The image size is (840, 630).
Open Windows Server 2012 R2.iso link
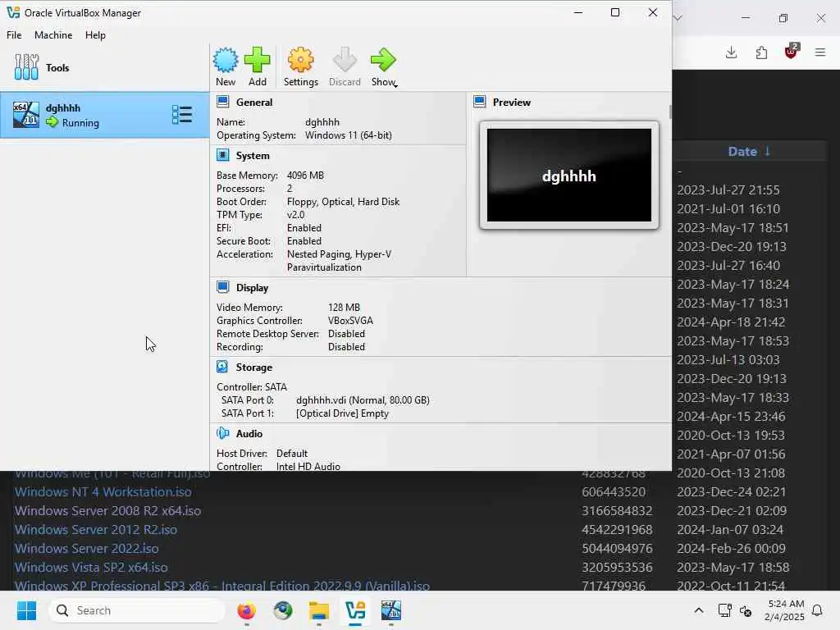click(x=95, y=529)
